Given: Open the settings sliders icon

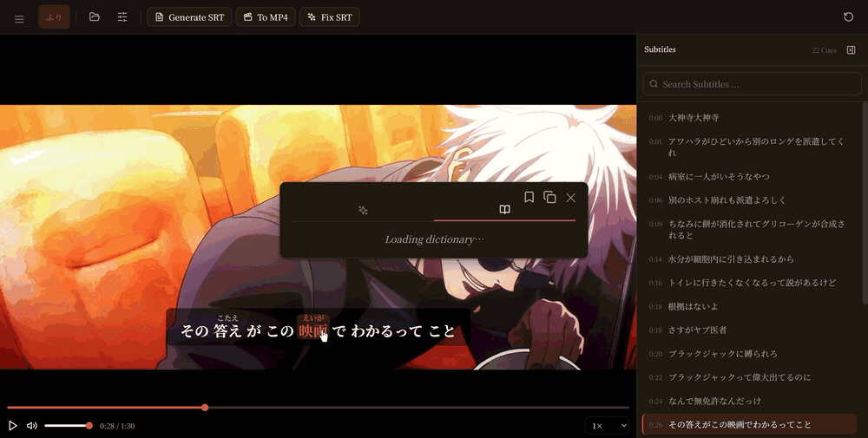Looking at the screenshot, I should pyautogui.click(x=122, y=17).
